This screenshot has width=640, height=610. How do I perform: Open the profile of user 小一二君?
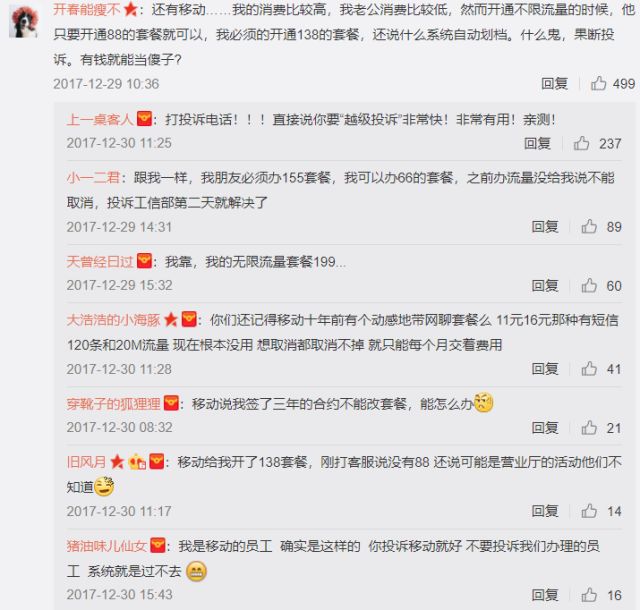(93, 178)
